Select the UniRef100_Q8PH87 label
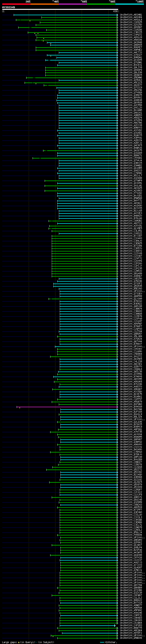 (x=131, y=439)
